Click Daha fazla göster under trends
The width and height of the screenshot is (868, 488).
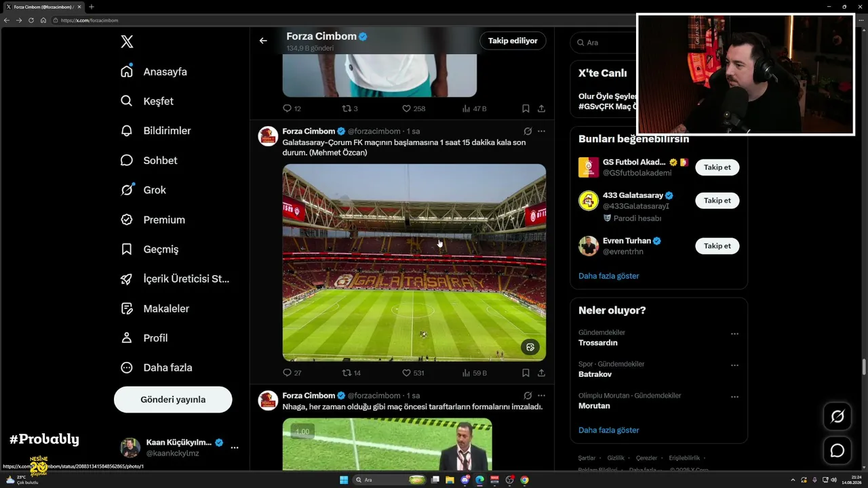coord(609,430)
